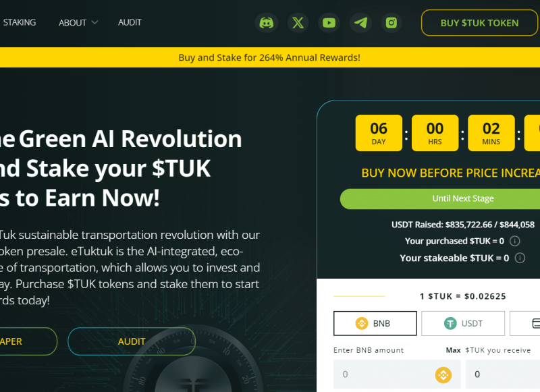This screenshot has height=392, width=540.
Task: Open the X (Twitter) icon
Action: [x=298, y=23]
